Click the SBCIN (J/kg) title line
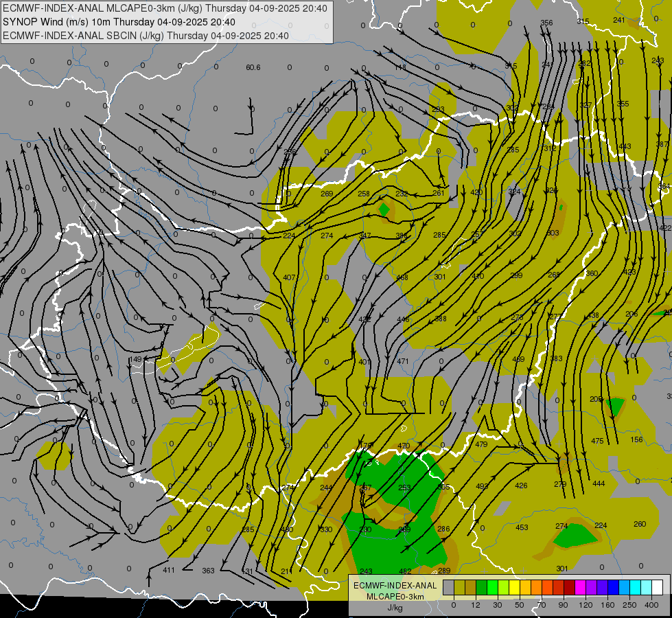The width and height of the screenshot is (672, 618). [146, 36]
